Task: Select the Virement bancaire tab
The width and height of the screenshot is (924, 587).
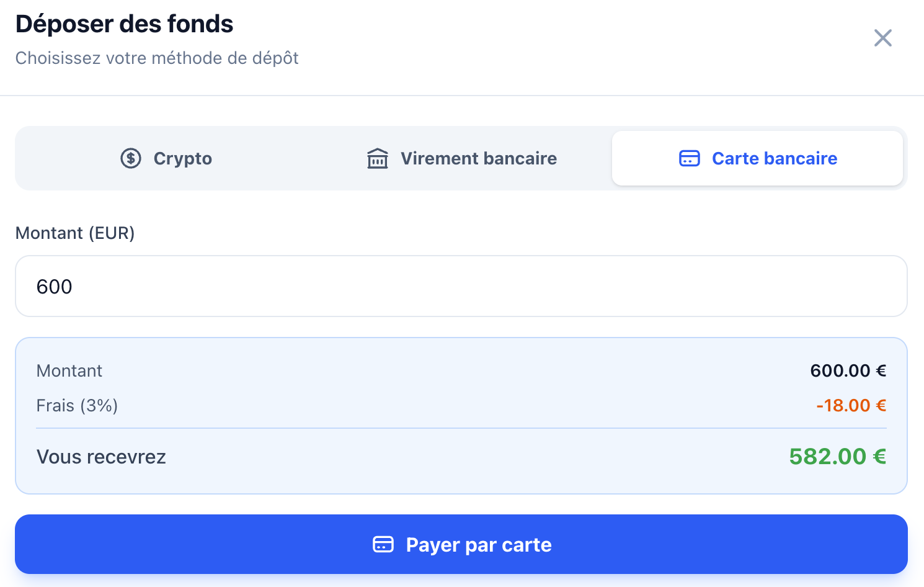Action: pyautogui.click(x=461, y=158)
